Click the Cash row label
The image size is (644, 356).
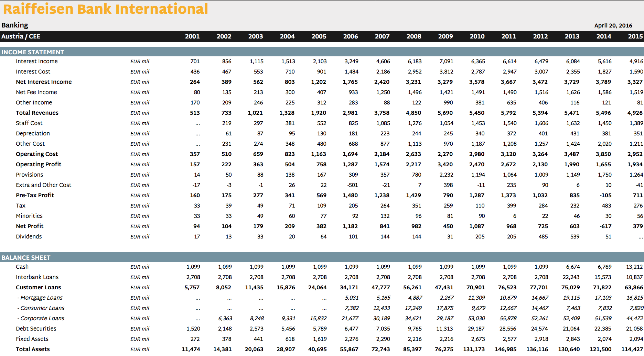click(x=22, y=267)
